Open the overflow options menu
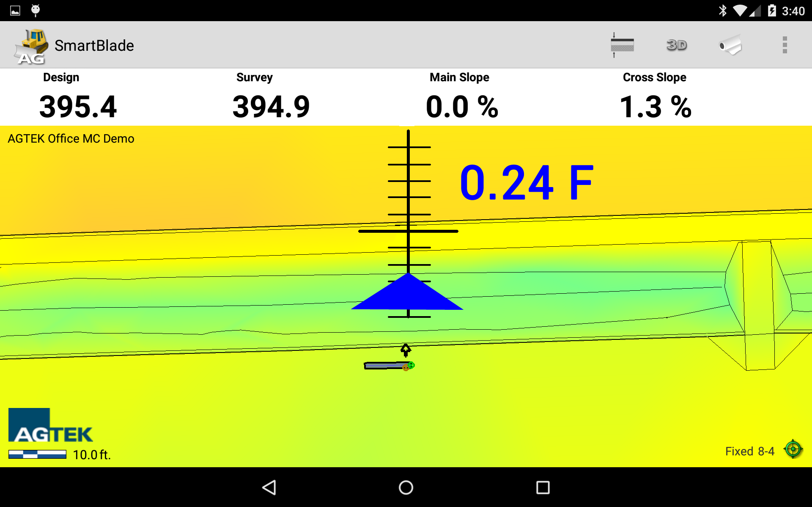The height and width of the screenshot is (507, 812). [x=785, y=45]
